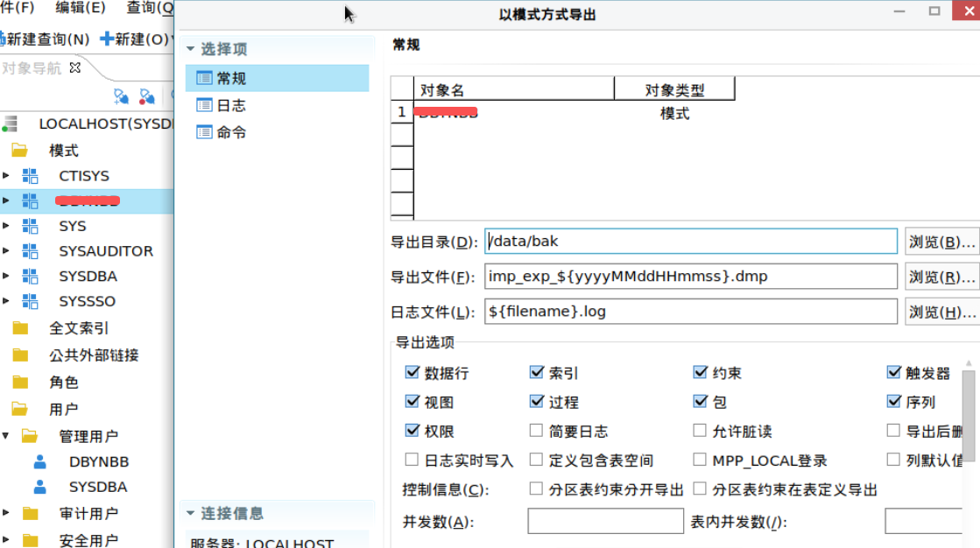Click 浏览(H) next to log file

pyautogui.click(x=941, y=312)
